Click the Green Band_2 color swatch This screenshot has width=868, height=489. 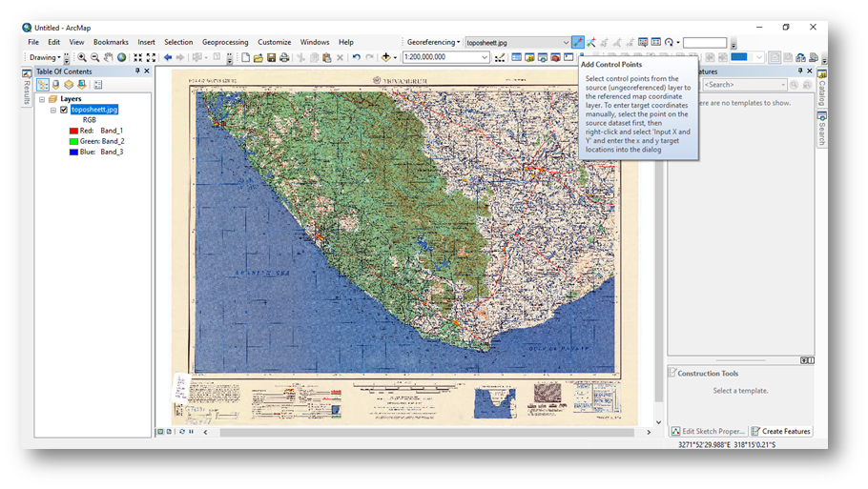[x=73, y=142]
